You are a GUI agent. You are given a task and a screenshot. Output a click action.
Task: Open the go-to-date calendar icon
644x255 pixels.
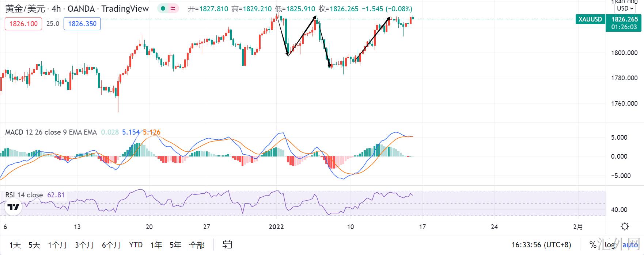click(227, 245)
